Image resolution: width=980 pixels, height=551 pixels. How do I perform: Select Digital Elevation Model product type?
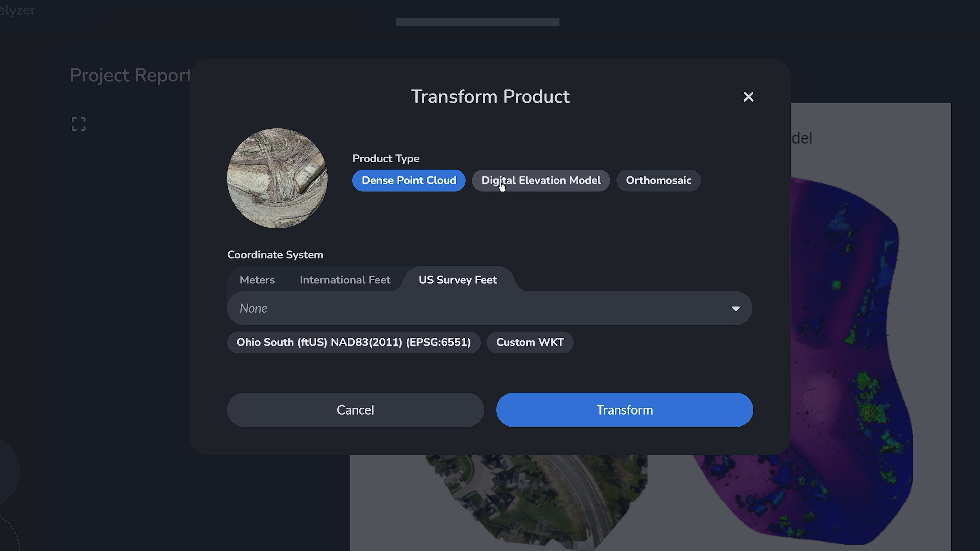(541, 180)
